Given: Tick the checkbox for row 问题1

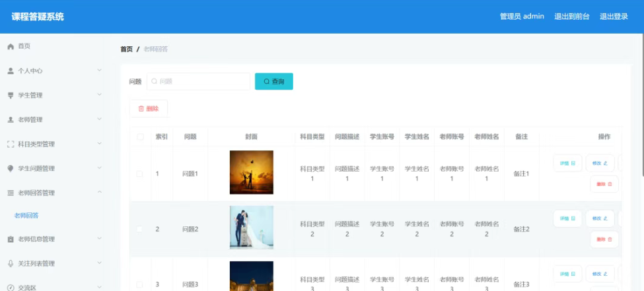Looking at the screenshot, I should pos(139,174).
